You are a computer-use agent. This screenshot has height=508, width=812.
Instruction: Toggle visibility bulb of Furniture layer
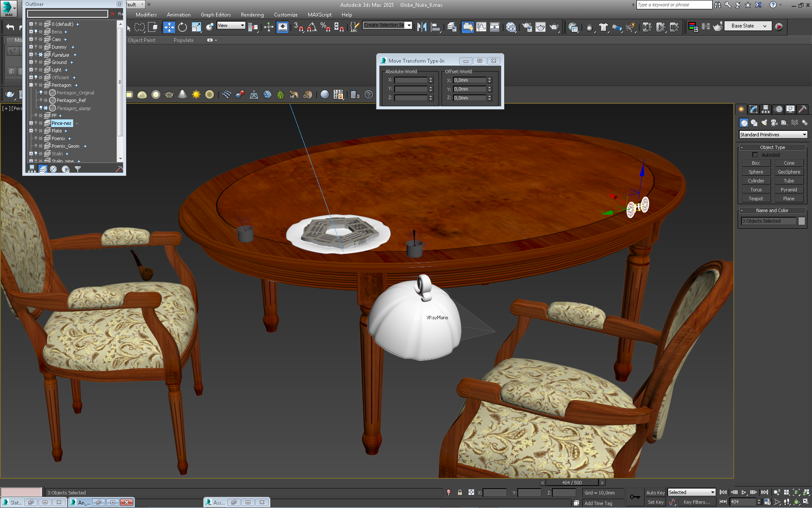[36, 55]
